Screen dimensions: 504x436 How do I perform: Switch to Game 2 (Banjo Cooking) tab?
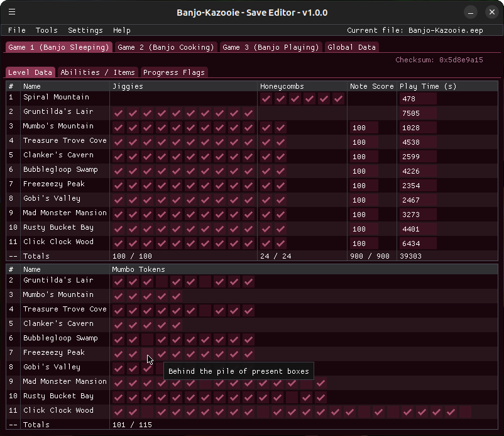(165, 47)
